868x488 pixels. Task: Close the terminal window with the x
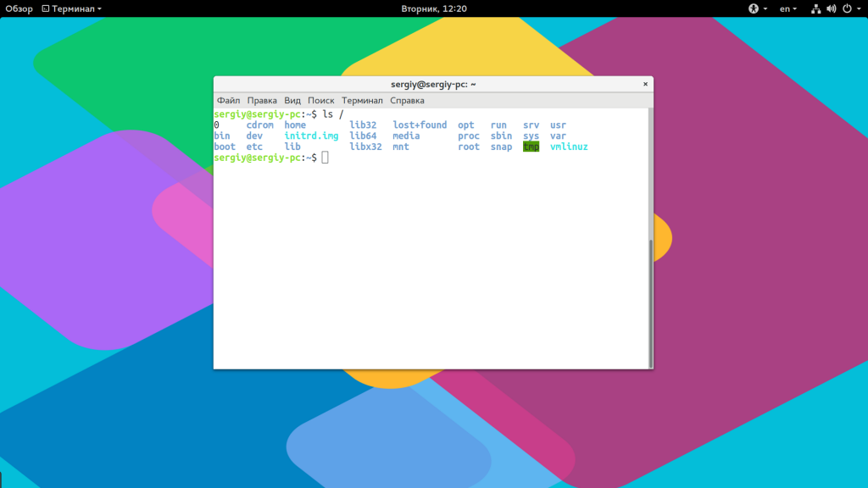point(645,84)
